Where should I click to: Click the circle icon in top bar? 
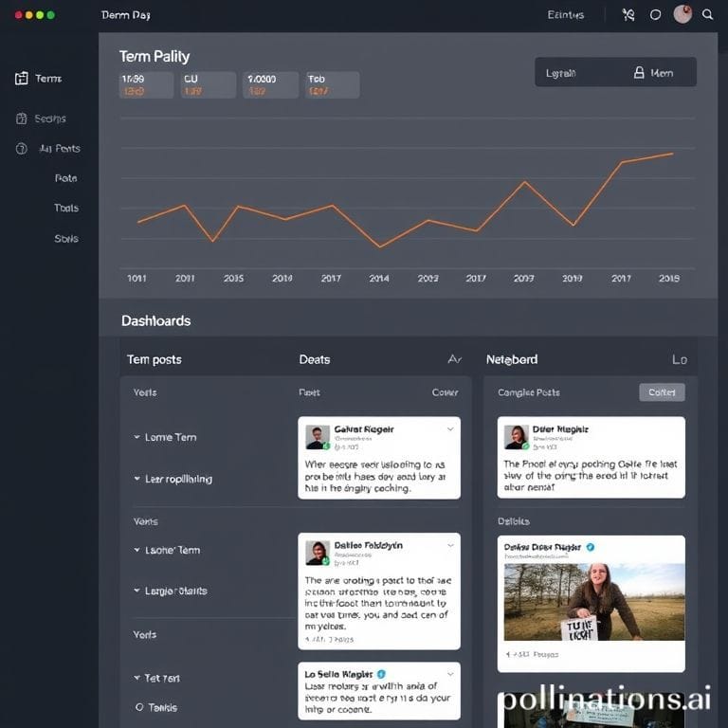point(655,15)
